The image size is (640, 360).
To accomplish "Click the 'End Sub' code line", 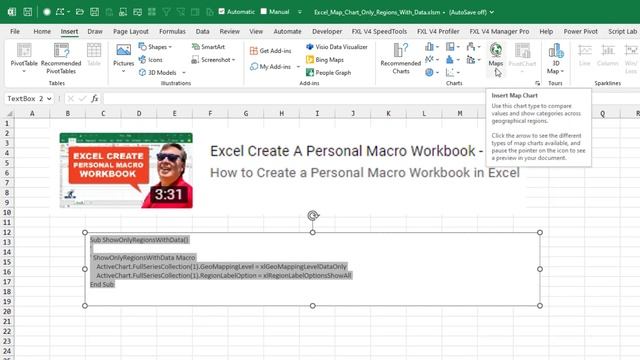I will (102, 284).
